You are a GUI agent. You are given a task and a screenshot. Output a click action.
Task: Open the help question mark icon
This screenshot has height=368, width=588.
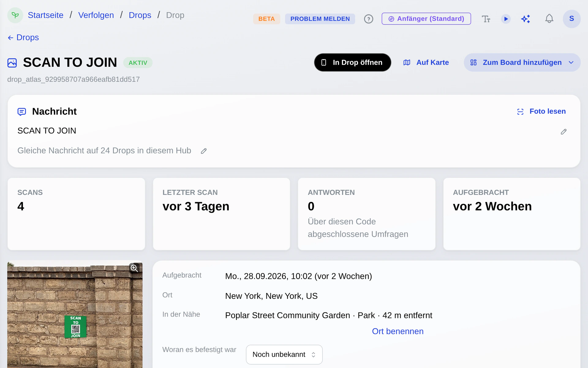(368, 19)
